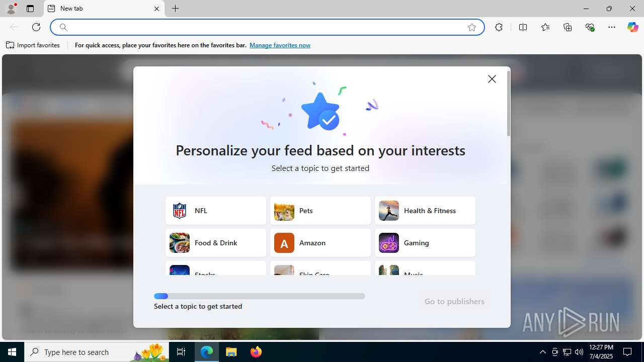Select the Pets topic
Viewport: 644px width, 362px height.
(x=320, y=211)
